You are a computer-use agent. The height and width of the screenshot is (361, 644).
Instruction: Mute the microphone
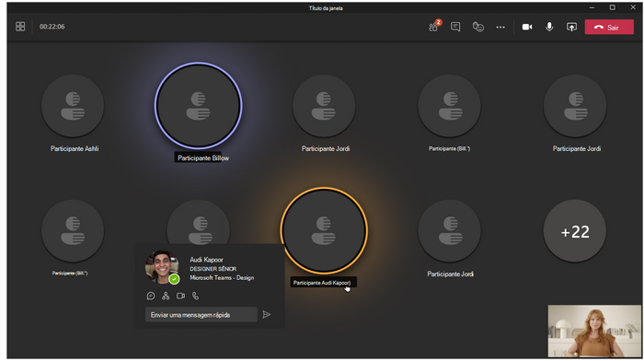click(549, 27)
